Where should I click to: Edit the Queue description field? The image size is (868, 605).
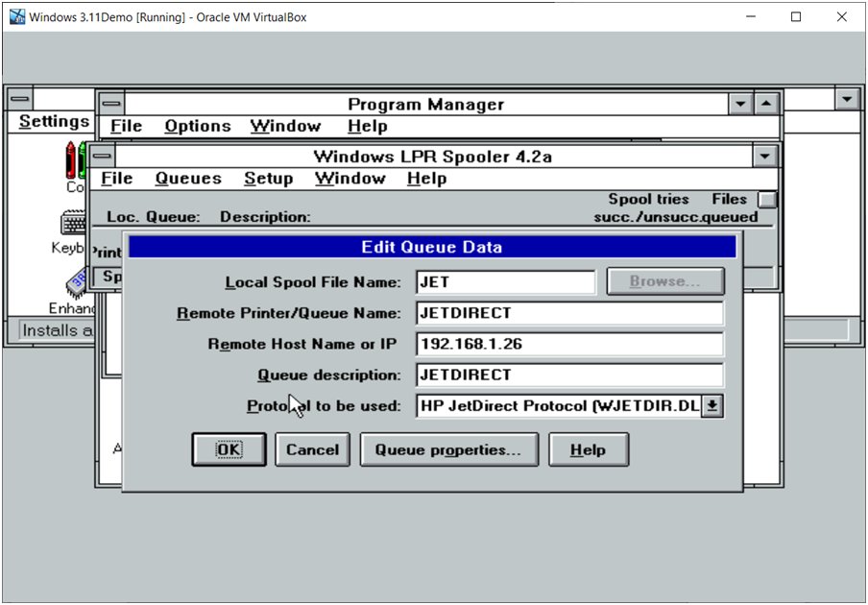[x=569, y=375]
